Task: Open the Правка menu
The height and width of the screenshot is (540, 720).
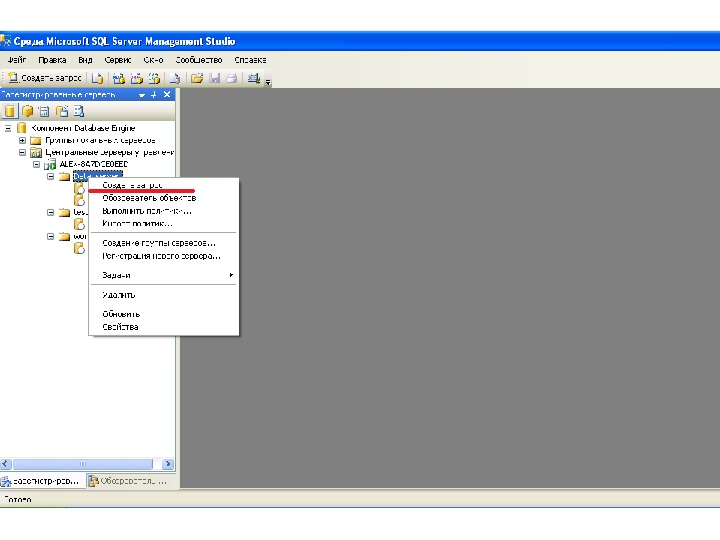Action: (52, 60)
